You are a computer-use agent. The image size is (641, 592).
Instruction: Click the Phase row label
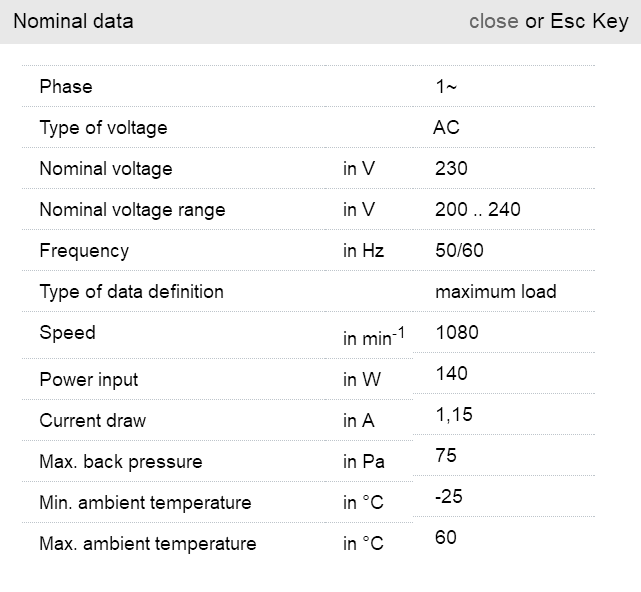pyautogui.click(x=66, y=87)
